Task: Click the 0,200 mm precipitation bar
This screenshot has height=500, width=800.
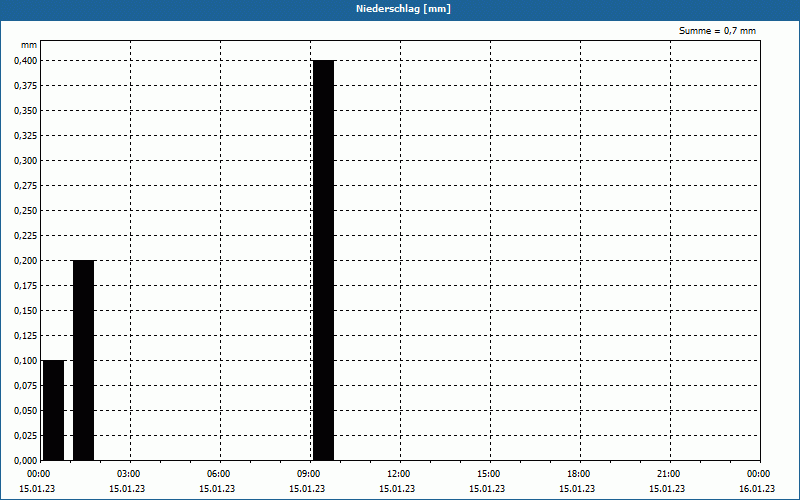Action: [83, 360]
